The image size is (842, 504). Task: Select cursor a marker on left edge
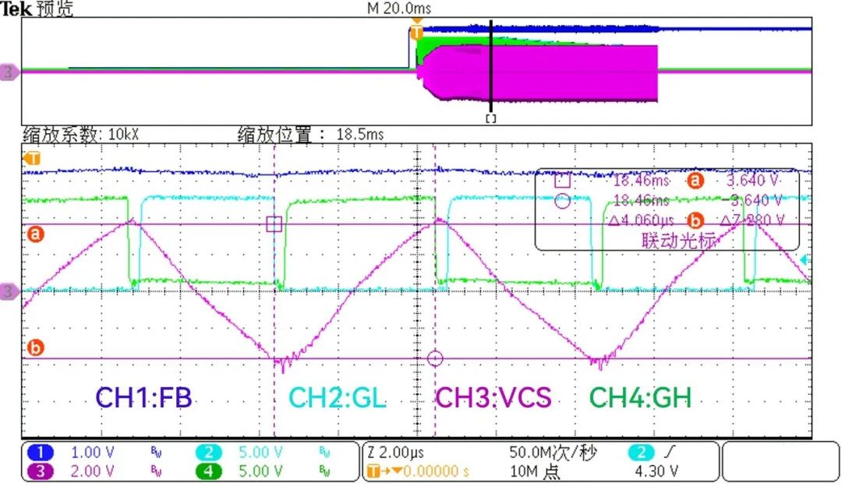pyautogui.click(x=35, y=234)
